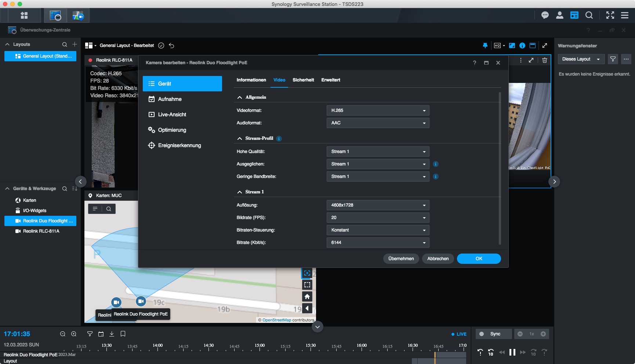Click the bookmark icon on timeline
Viewport: 635px width, 364px height.
(x=123, y=334)
